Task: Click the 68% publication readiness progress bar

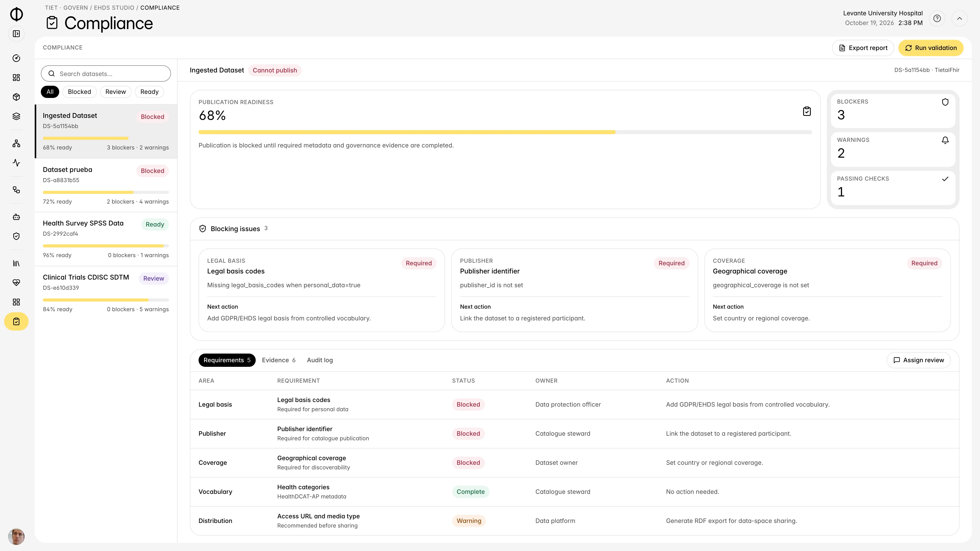Action: (x=505, y=132)
